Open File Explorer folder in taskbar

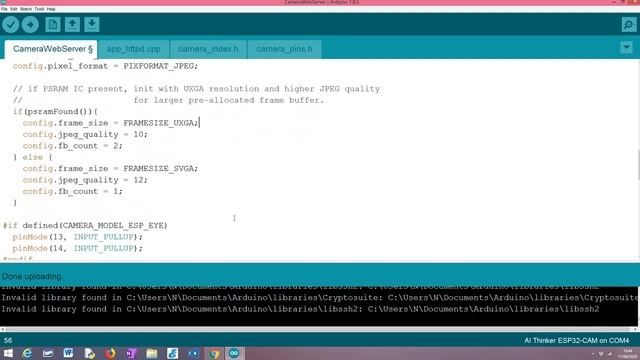coord(151,353)
